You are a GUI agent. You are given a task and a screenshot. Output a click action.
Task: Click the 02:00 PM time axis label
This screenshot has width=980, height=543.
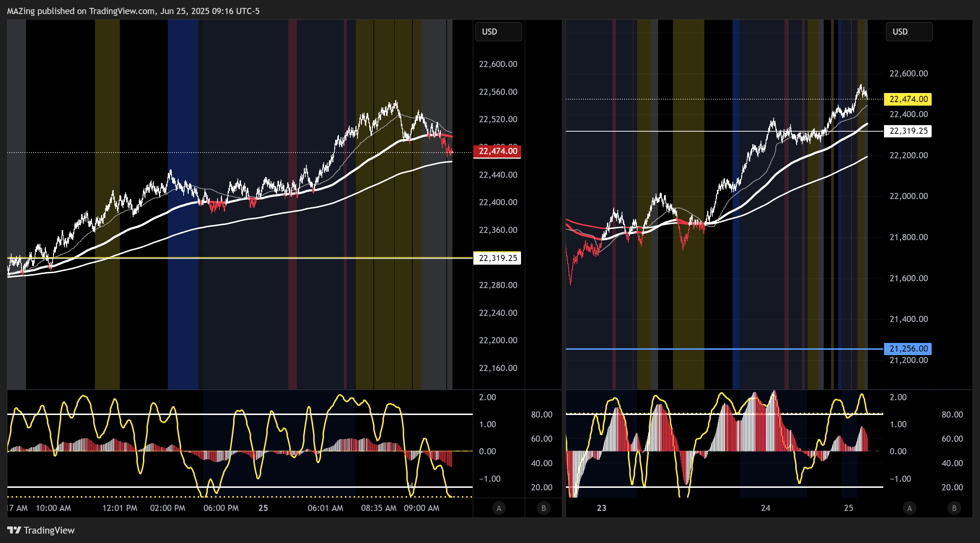pyautogui.click(x=168, y=508)
